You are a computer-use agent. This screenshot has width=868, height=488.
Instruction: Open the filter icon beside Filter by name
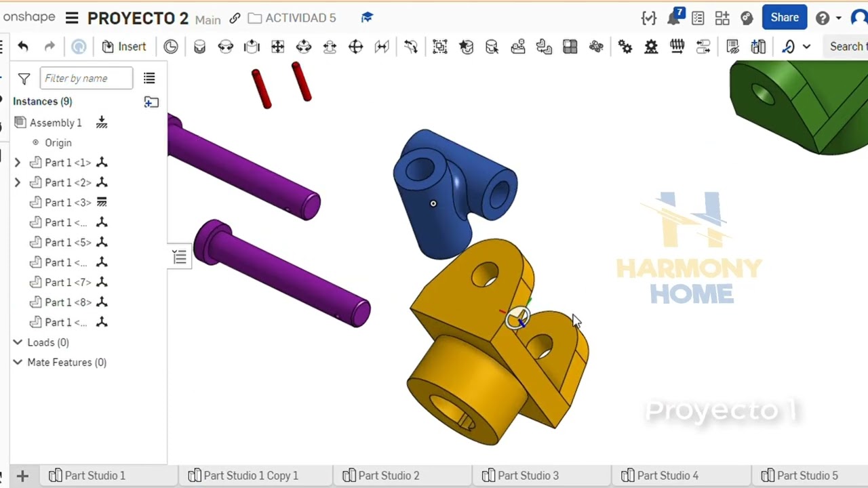(24, 79)
